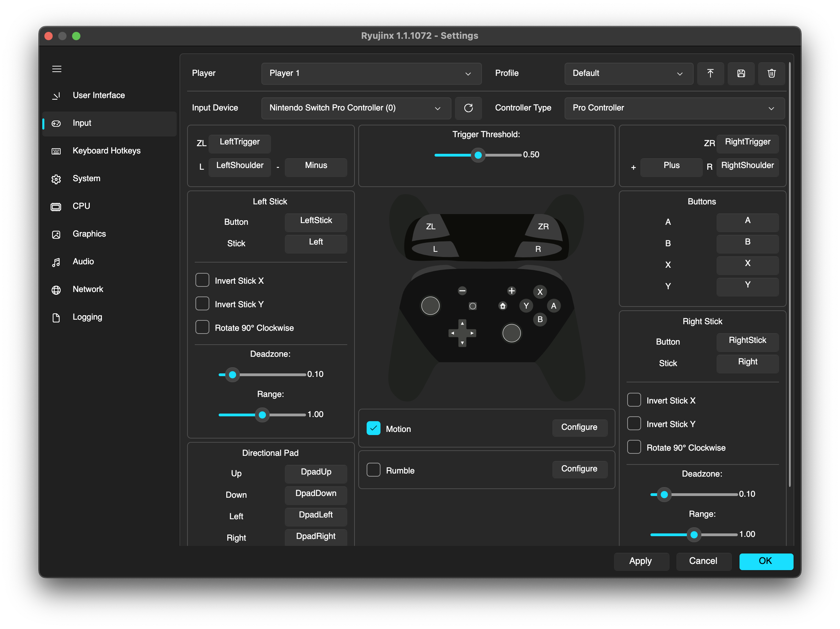The image size is (840, 629).
Task: Open Network settings via globe icon
Action: [x=56, y=290]
